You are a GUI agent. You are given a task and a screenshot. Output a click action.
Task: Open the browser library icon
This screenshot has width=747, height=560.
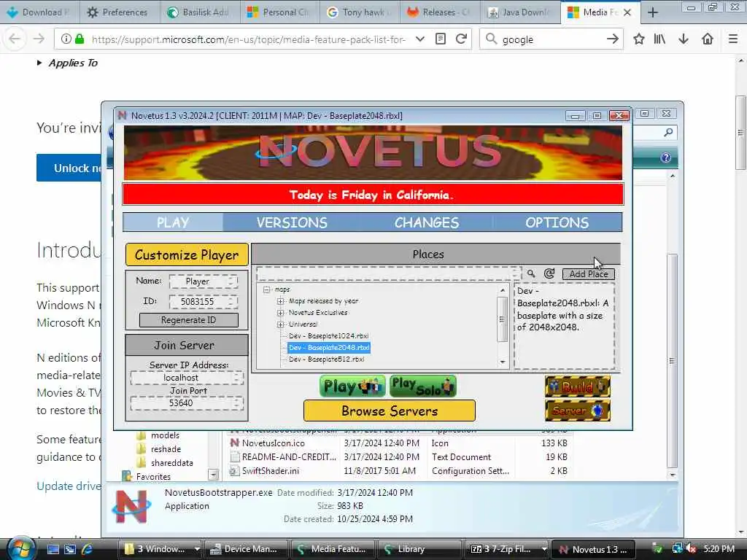tap(659, 39)
